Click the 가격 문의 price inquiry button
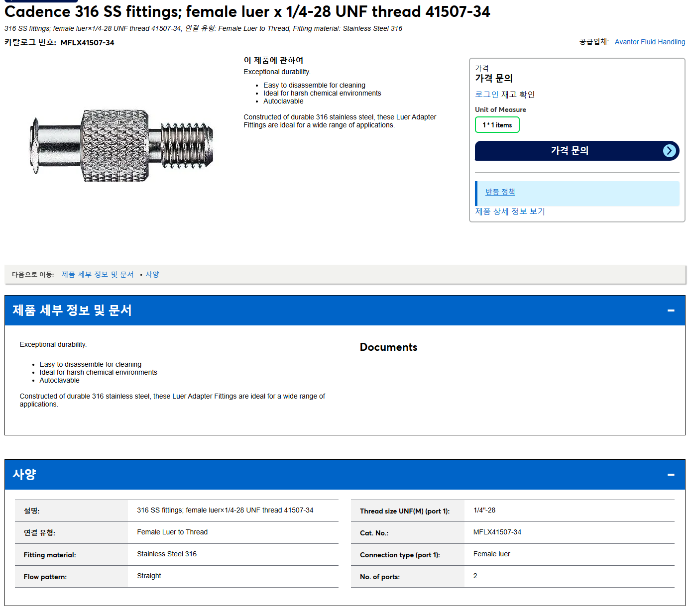The width and height of the screenshot is (689, 616). pyautogui.click(x=577, y=151)
